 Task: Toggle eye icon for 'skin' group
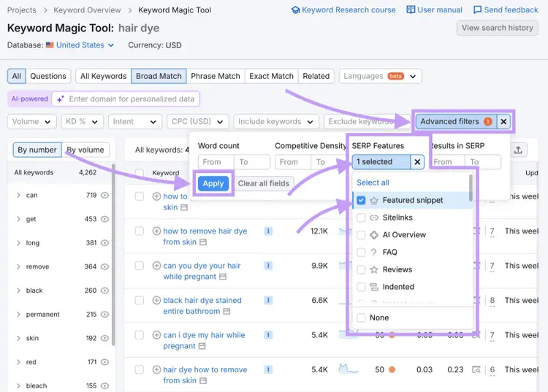pos(104,338)
